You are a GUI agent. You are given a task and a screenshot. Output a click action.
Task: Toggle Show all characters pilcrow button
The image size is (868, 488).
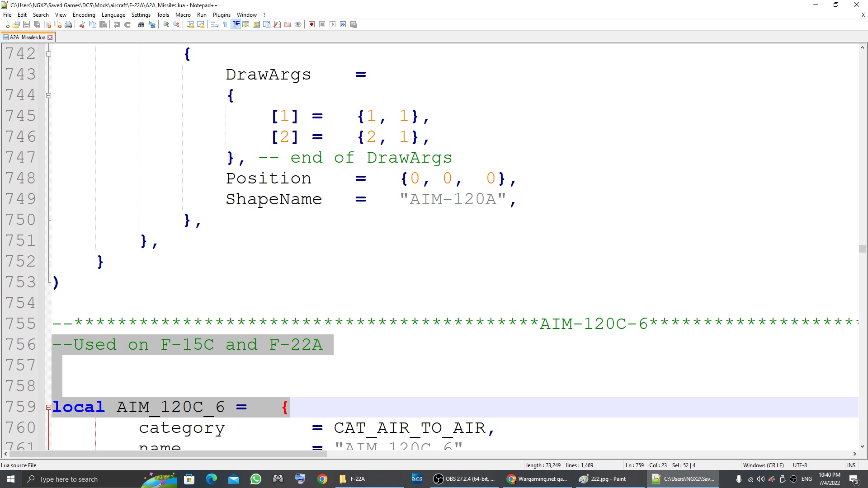[225, 24]
